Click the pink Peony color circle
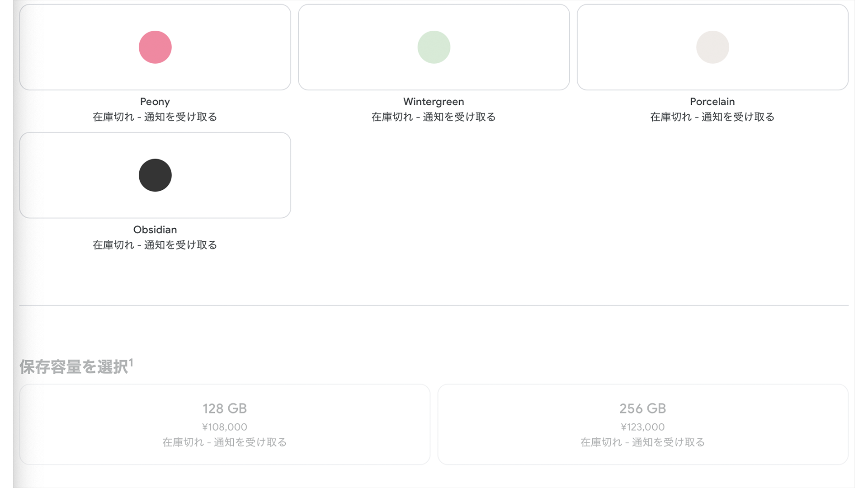This screenshot has width=868, height=488. tap(155, 47)
